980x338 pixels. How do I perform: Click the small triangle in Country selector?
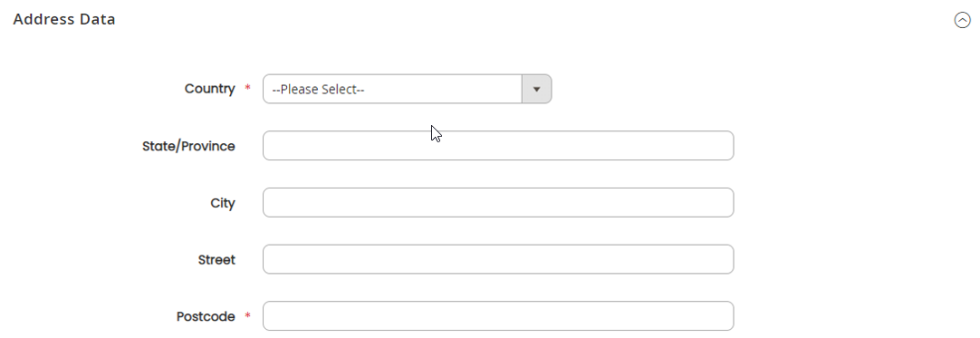[x=536, y=90]
